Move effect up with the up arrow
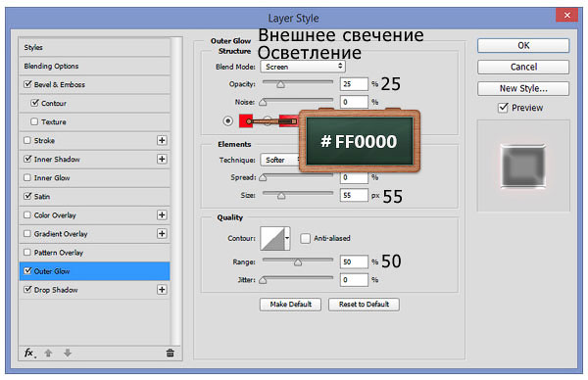588x380 pixels. pyautogui.click(x=48, y=353)
